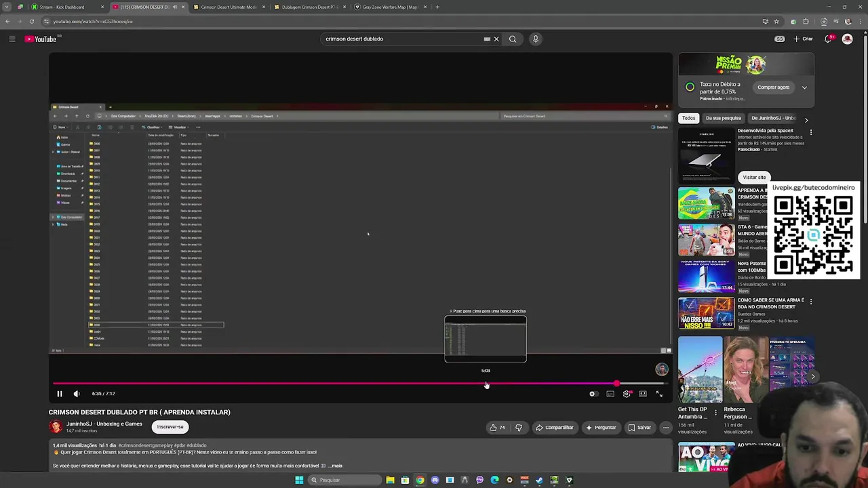This screenshot has height=488, width=868.
Task: Open options for Desenvolvida pela SpaceX ad
Action: pyautogui.click(x=810, y=133)
